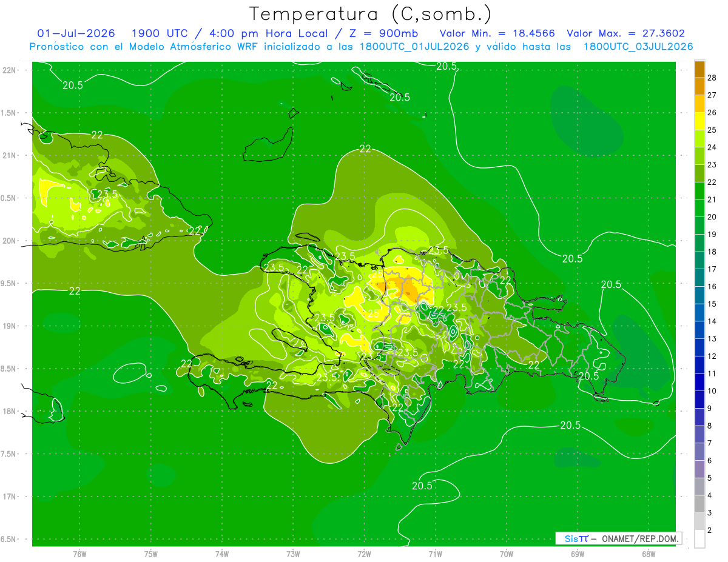Click colorbar label "15"
This screenshot has width=728, height=562.
coord(712,304)
